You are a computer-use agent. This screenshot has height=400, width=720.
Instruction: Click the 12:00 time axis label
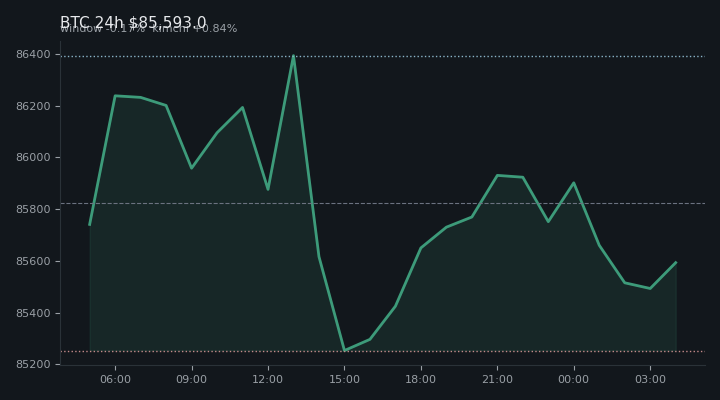pyautogui.click(x=268, y=379)
